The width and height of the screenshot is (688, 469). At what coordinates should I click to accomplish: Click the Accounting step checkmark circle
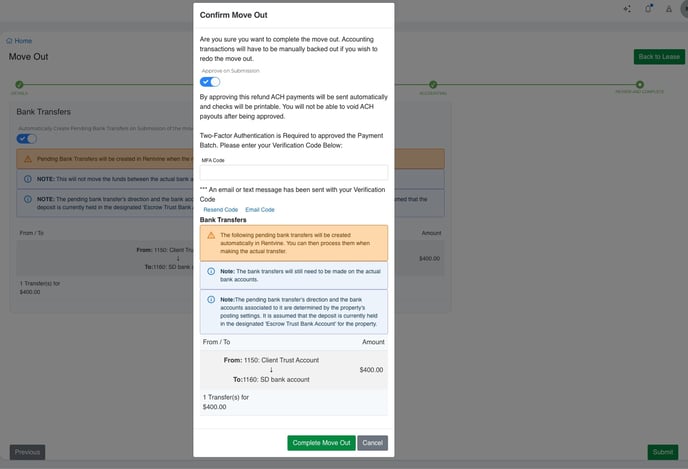[x=433, y=86]
